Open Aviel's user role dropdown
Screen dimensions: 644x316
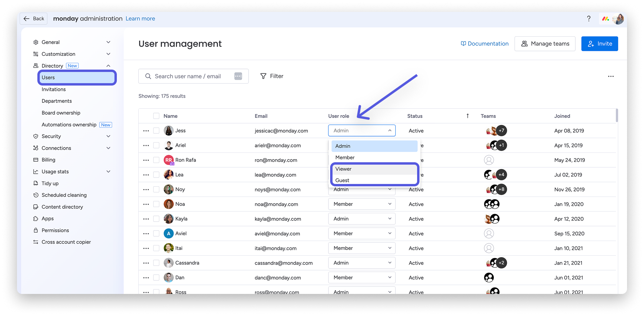click(x=362, y=234)
